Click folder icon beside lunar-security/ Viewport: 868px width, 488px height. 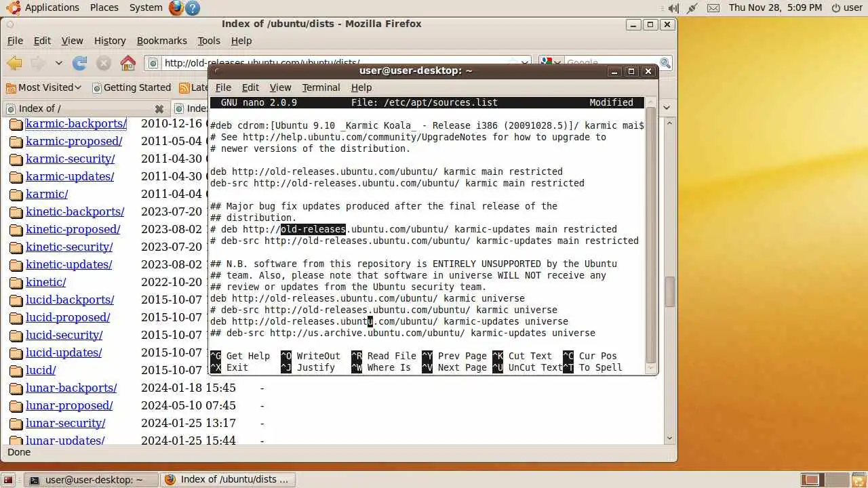point(16,424)
